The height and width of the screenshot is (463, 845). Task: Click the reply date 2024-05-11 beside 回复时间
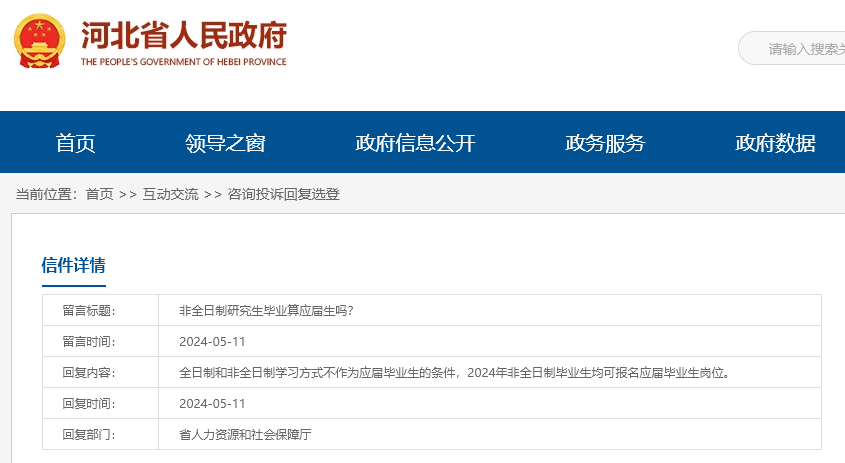click(x=212, y=404)
